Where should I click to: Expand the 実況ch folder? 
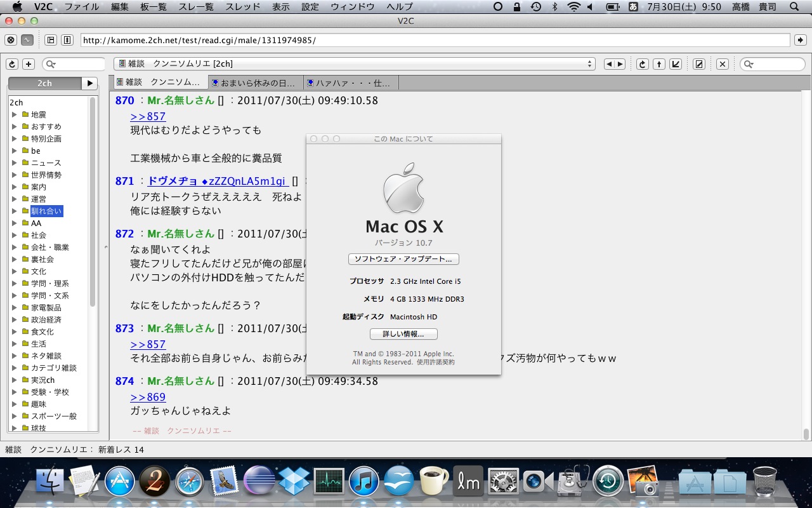[15, 380]
